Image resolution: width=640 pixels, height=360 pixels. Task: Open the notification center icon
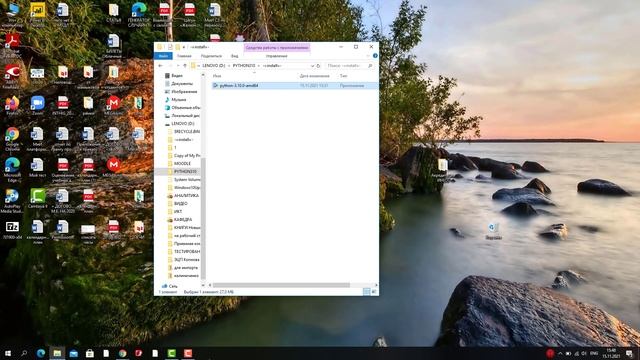tap(629, 353)
